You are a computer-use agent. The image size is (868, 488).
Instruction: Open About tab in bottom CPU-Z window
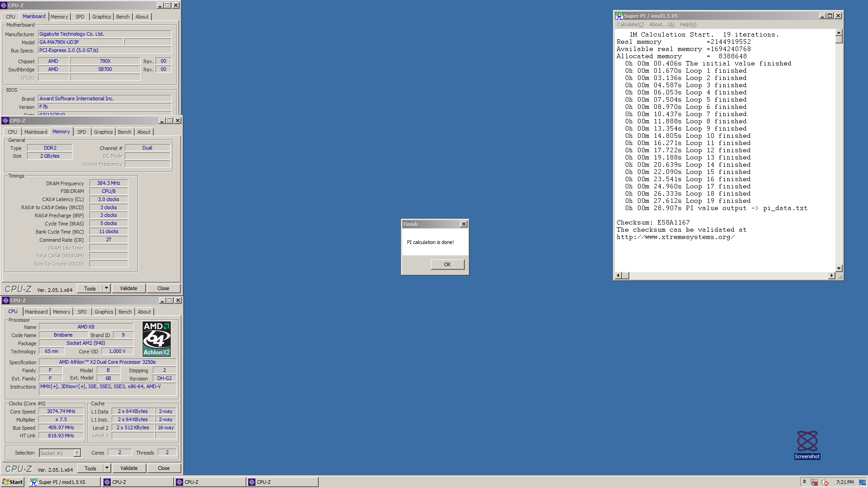coord(144,312)
